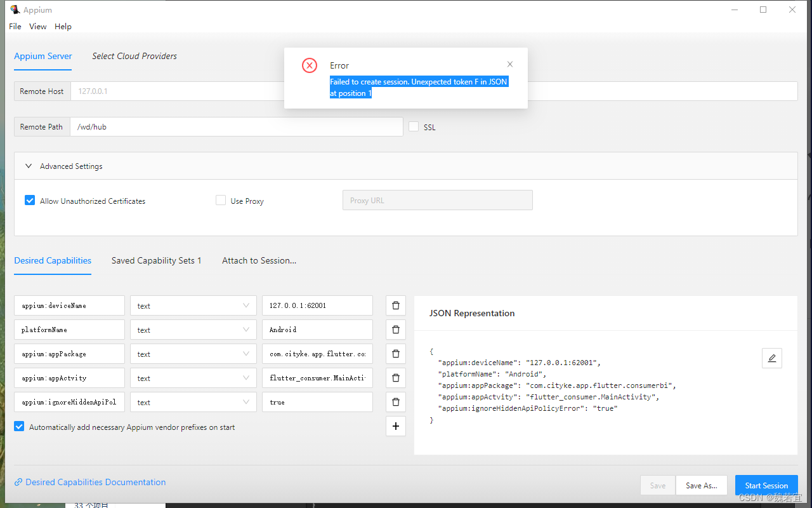The height and width of the screenshot is (508, 812).
Task: Edit the raw JSON representation
Action: (771, 358)
